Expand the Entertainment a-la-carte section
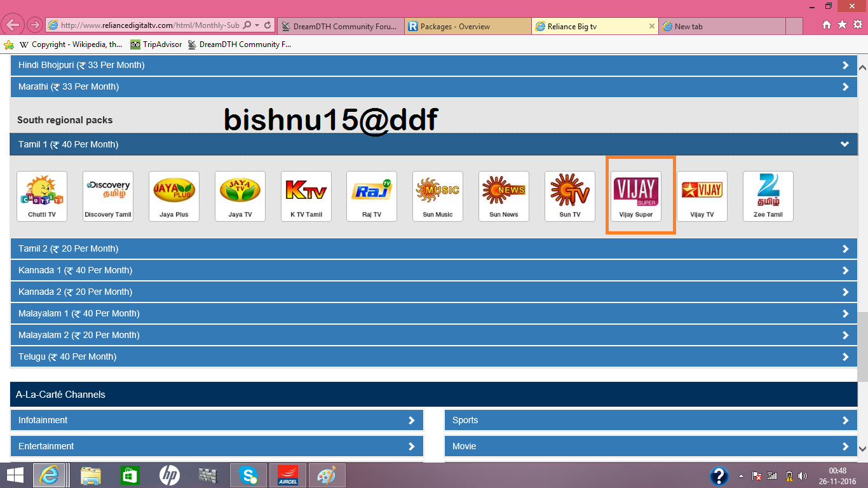This screenshot has height=488, width=868. [217, 446]
